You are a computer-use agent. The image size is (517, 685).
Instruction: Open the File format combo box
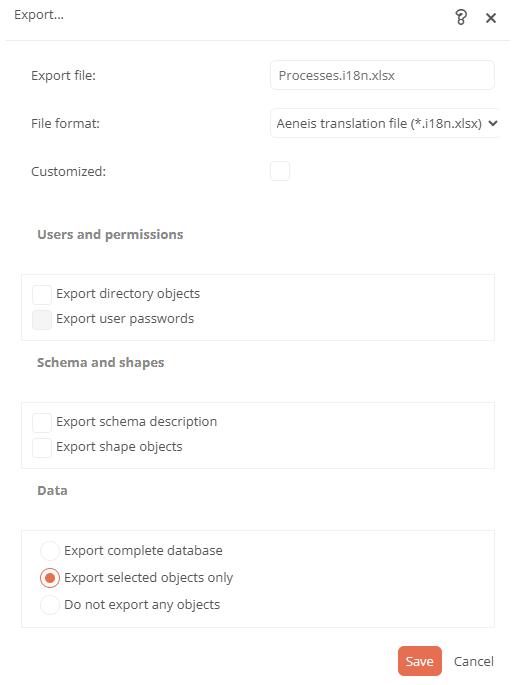pyautogui.click(x=385, y=123)
